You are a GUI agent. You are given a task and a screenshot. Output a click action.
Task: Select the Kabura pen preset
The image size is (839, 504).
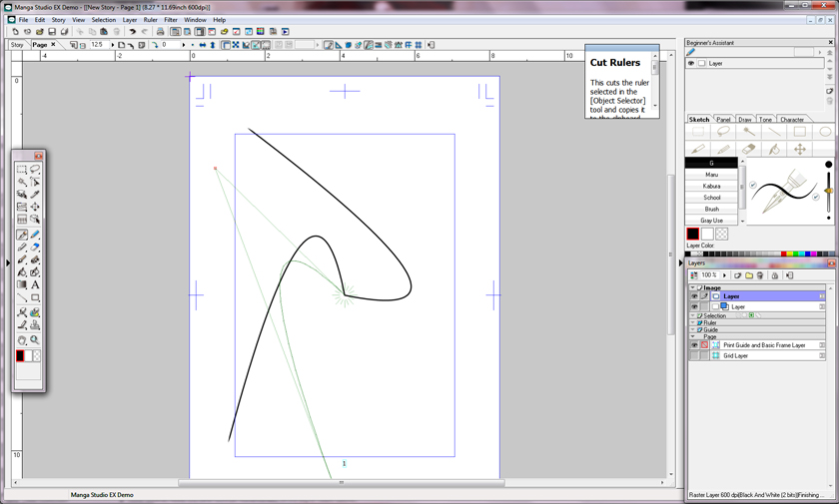pyautogui.click(x=711, y=186)
